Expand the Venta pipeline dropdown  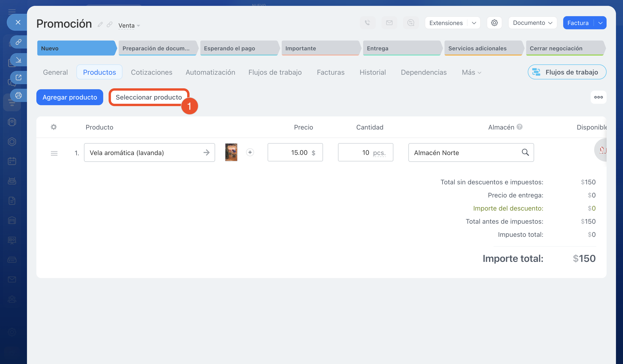pos(129,26)
